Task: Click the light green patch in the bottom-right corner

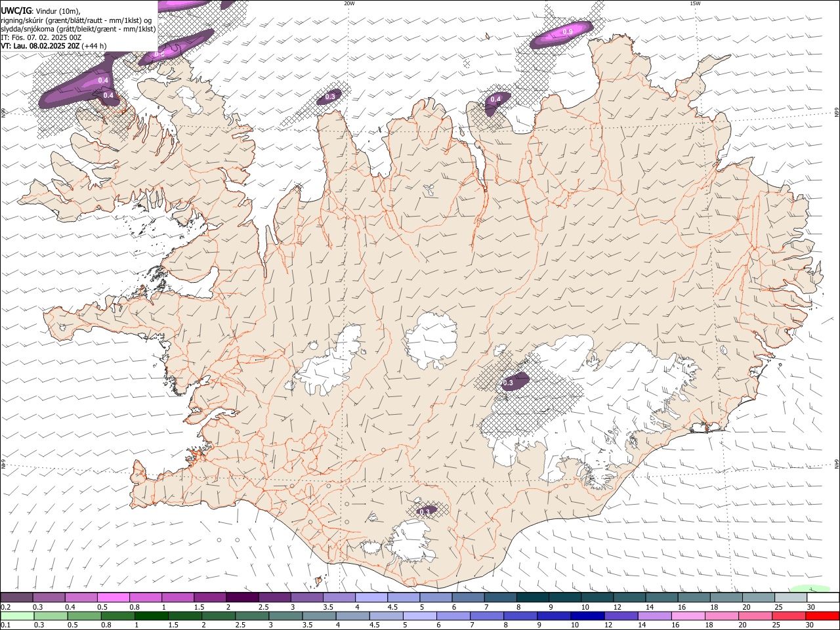Action: [x=811, y=589]
